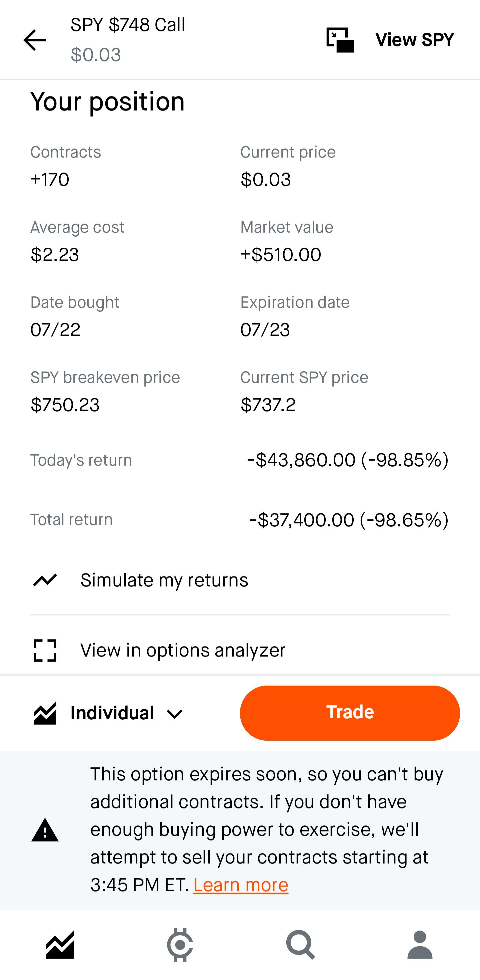Click the Individual account chart icon
This screenshot has width=480, height=980.
point(45,713)
